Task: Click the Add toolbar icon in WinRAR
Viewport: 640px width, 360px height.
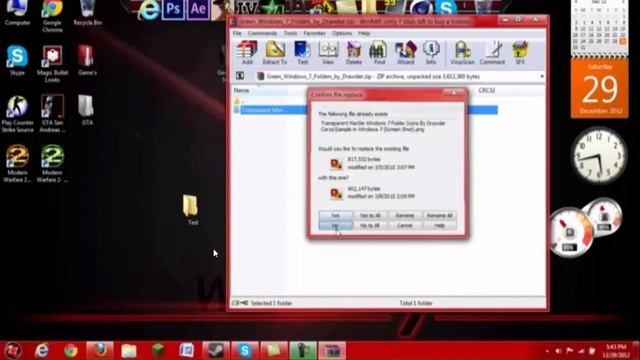Action: coord(247,53)
